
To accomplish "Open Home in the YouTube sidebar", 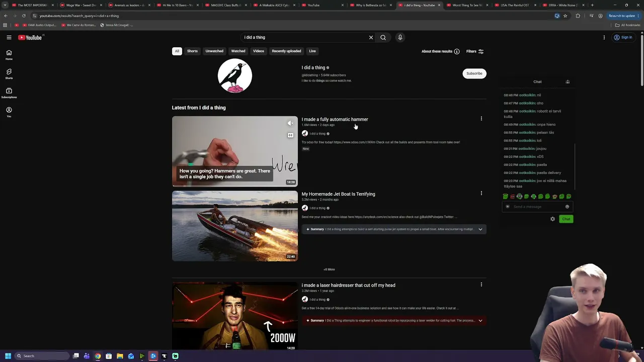I will coord(9,55).
